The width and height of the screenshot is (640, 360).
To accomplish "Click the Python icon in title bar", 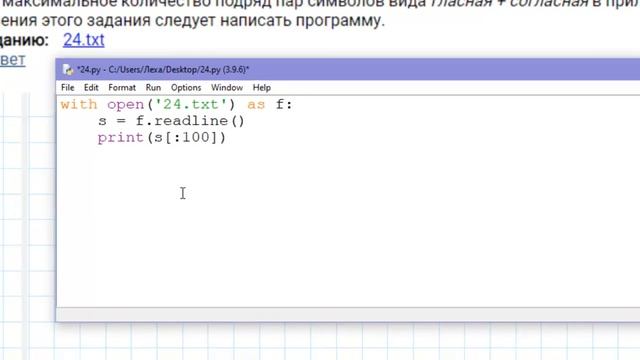I will (x=68, y=70).
